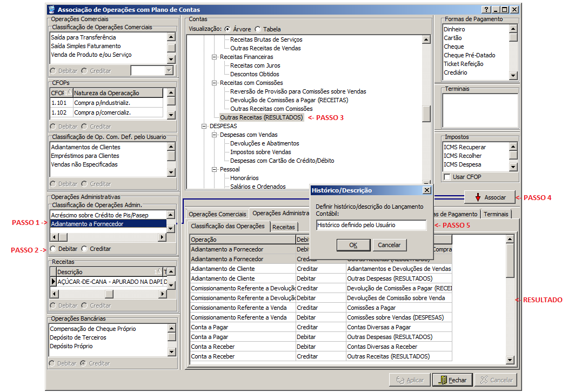
Task: Click the Fechar door icon button
Action: [x=452, y=380]
